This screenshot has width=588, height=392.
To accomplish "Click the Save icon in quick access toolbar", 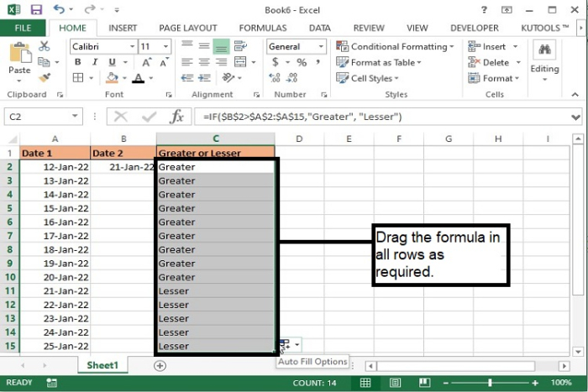I will click(36, 9).
